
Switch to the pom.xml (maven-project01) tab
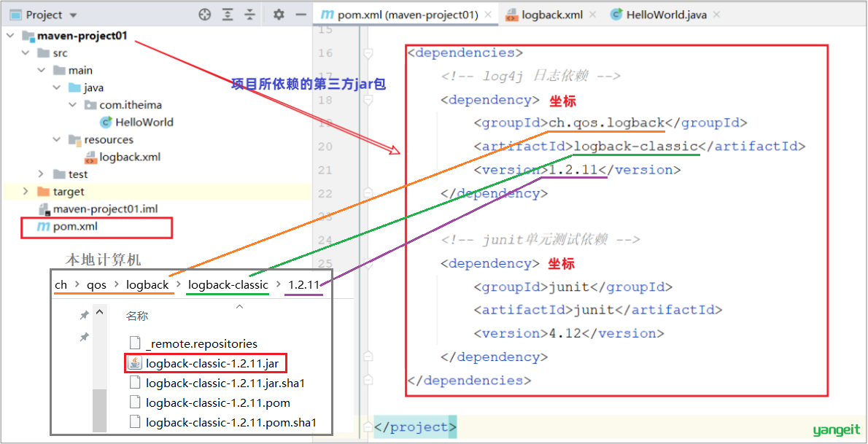407,15
